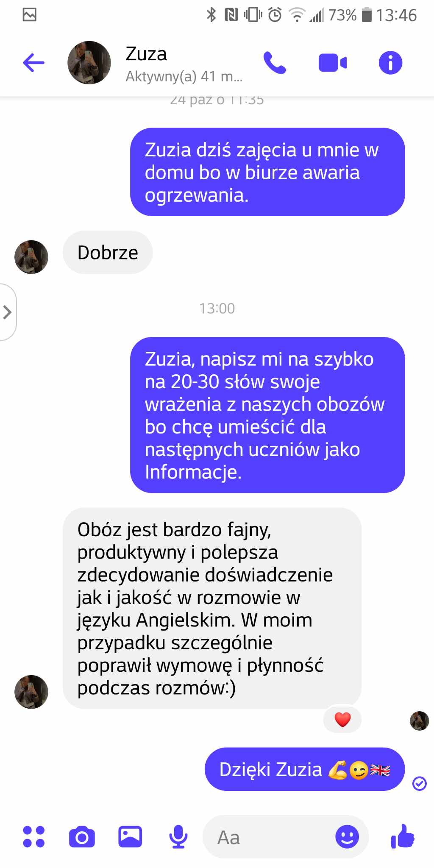Tap the back arrow to leave chat
The width and height of the screenshot is (434, 868).
33,63
